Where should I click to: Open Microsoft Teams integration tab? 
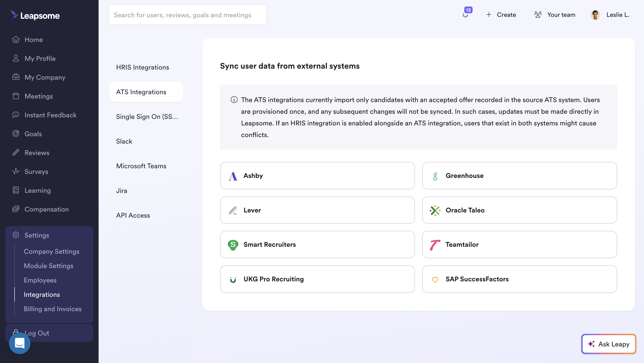[x=146, y=166]
